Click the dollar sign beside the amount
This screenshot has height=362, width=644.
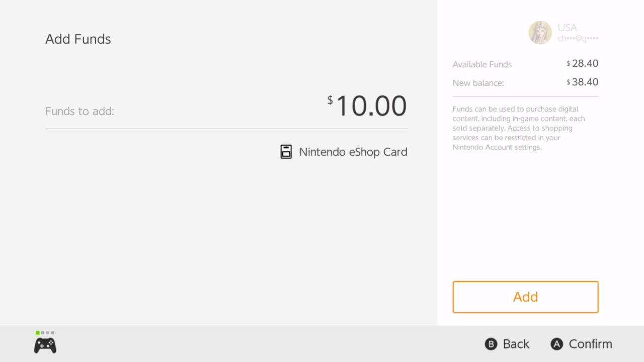pos(330,101)
